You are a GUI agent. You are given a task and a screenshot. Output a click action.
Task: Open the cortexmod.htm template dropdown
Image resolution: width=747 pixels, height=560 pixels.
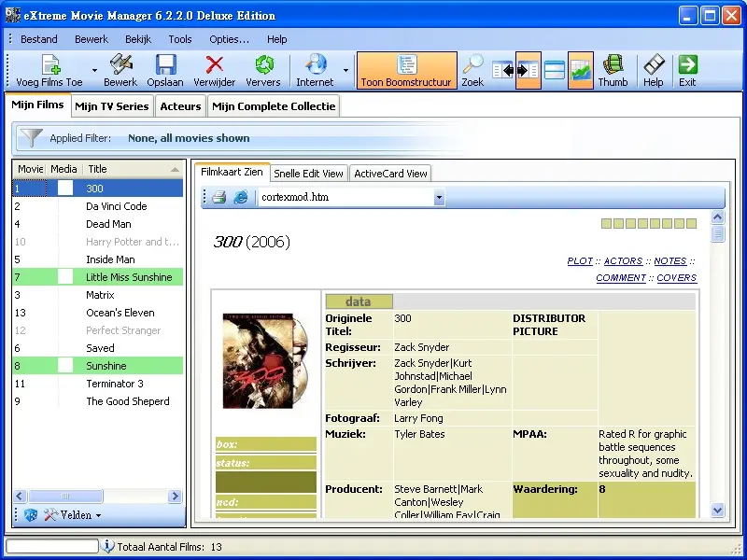coord(439,197)
